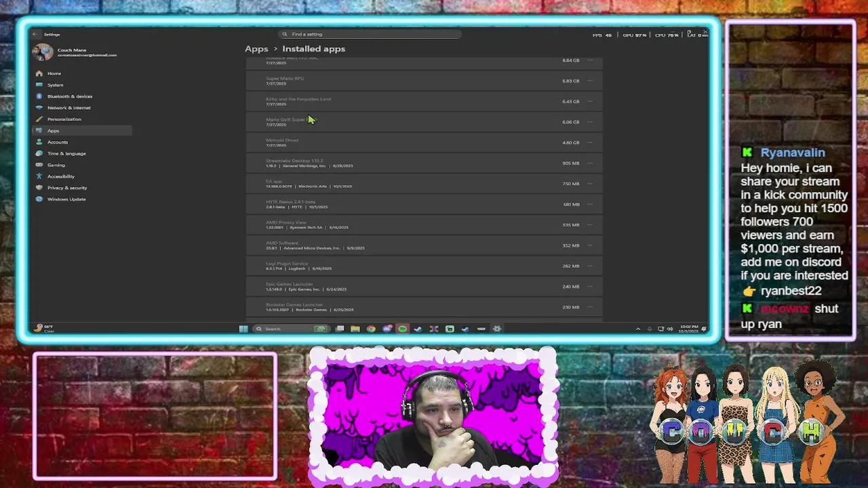Select Apps in the sidebar
Image resolution: width=868 pixels, height=488 pixels.
(81, 131)
